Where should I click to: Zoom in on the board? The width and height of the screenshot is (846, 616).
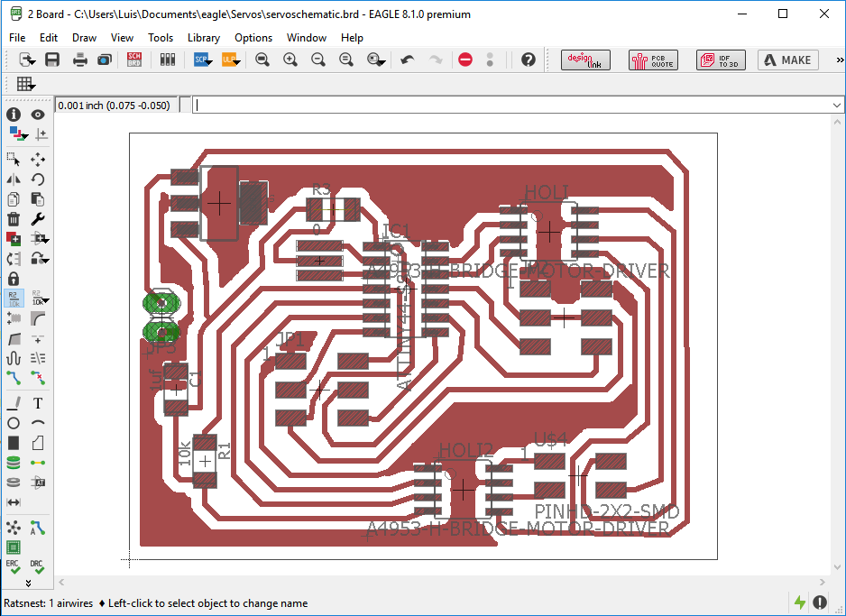pyautogui.click(x=290, y=60)
